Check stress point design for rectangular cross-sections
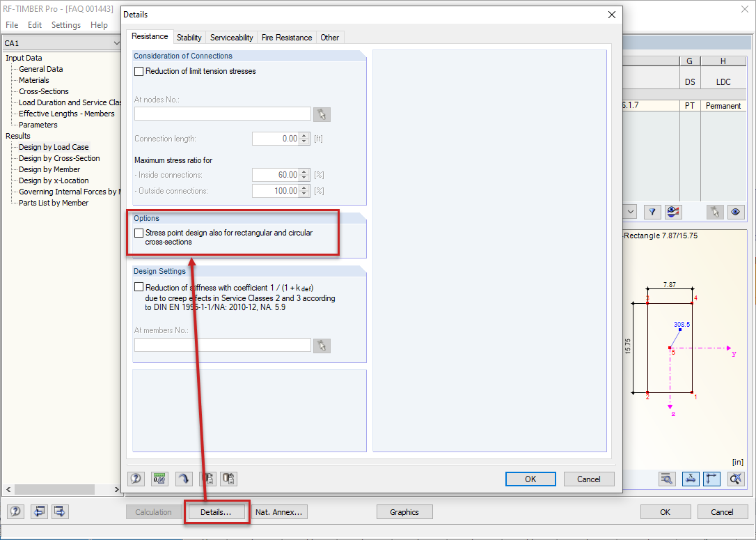This screenshot has height=540, width=756. [139, 232]
